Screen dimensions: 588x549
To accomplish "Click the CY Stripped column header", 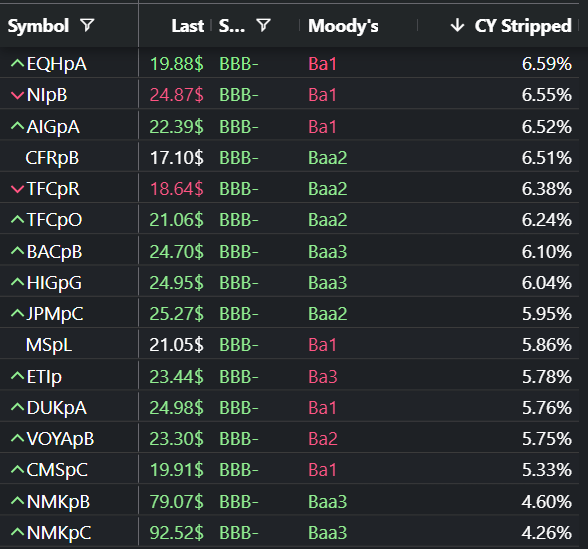I will 523,26.
